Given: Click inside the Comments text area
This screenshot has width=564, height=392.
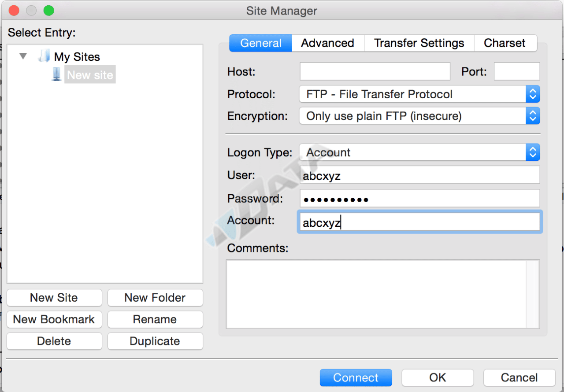Looking at the screenshot, I should point(377,294).
